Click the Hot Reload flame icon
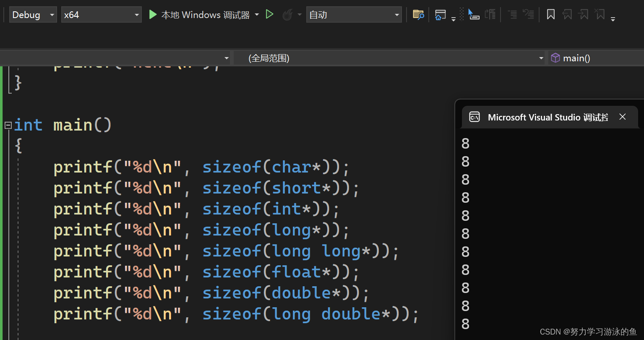This screenshot has height=340, width=644. tap(287, 15)
